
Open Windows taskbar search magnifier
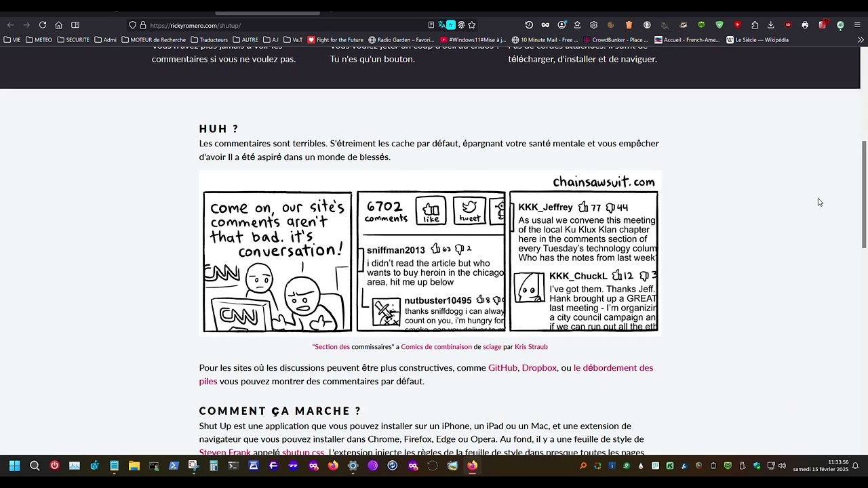tap(35, 466)
